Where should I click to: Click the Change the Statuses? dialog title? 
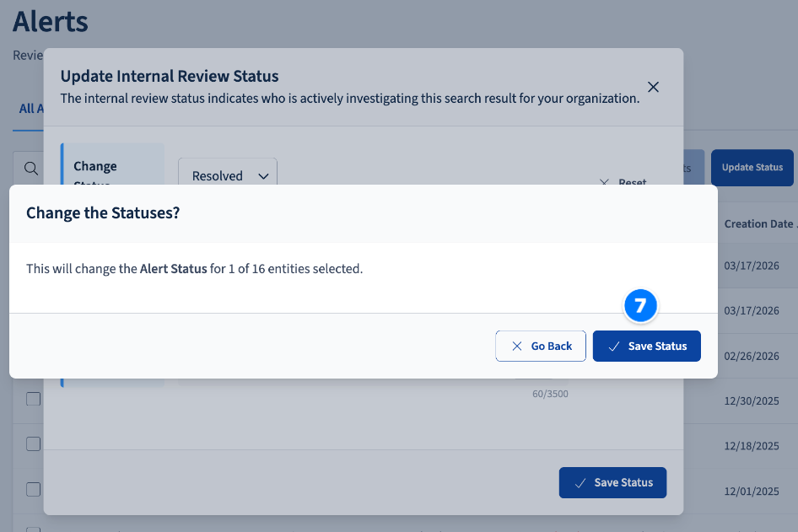click(x=103, y=212)
